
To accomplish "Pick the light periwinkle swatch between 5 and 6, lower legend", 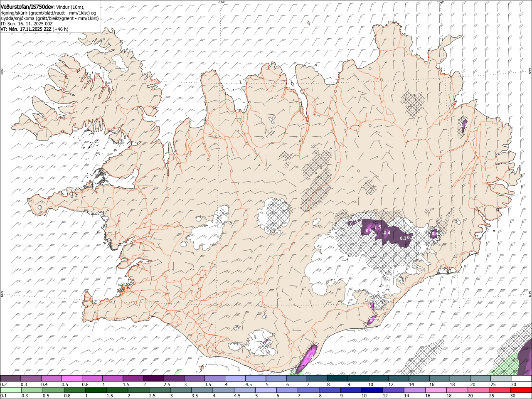I will click(x=266, y=390).
